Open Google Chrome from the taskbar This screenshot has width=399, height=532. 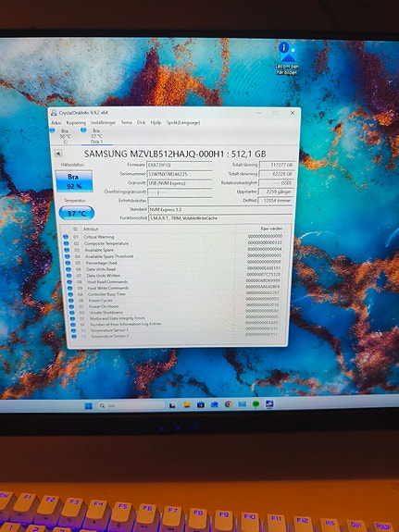coord(228,404)
